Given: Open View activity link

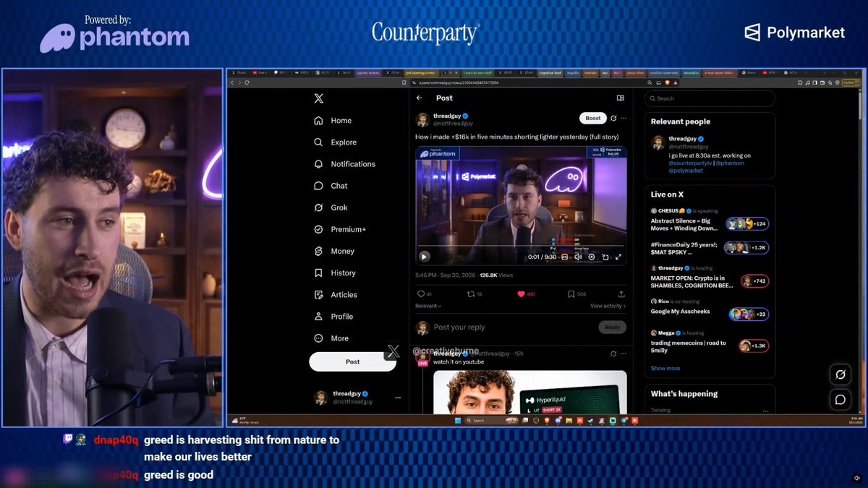Looking at the screenshot, I should click(x=608, y=306).
